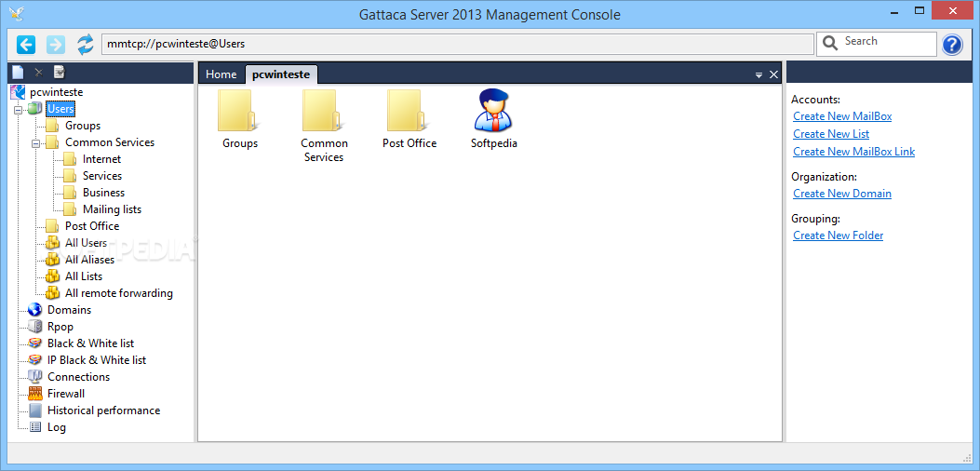Click the All remote forwarding icon
Screen dimensions: 980x471
52,292
